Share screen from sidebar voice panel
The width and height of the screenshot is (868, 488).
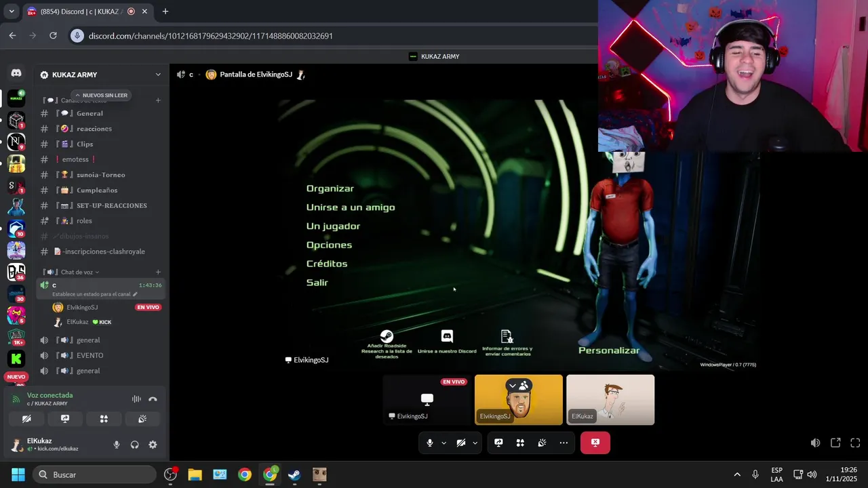(x=65, y=419)
